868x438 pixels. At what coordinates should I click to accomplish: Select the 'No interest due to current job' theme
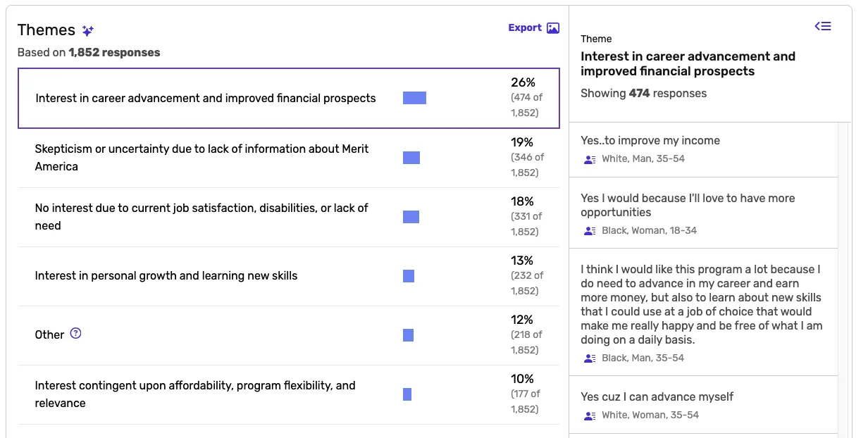click(201, 217)
